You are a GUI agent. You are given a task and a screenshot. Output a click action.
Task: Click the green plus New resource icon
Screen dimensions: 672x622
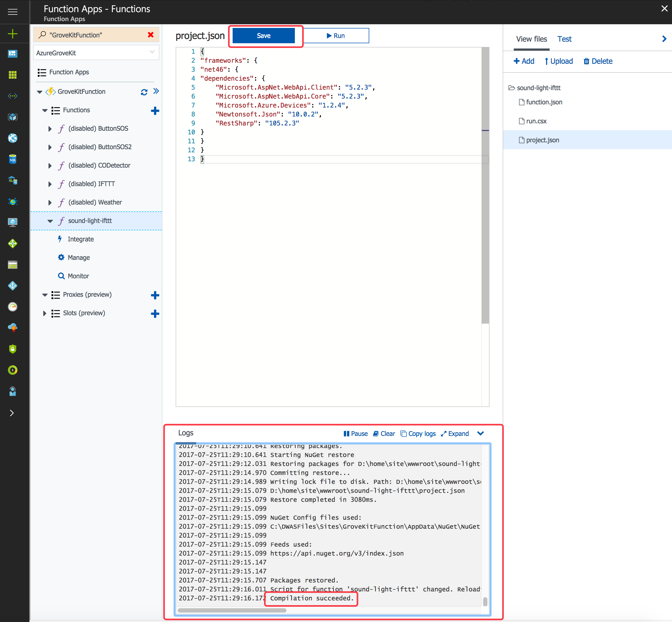pos(12,33)
